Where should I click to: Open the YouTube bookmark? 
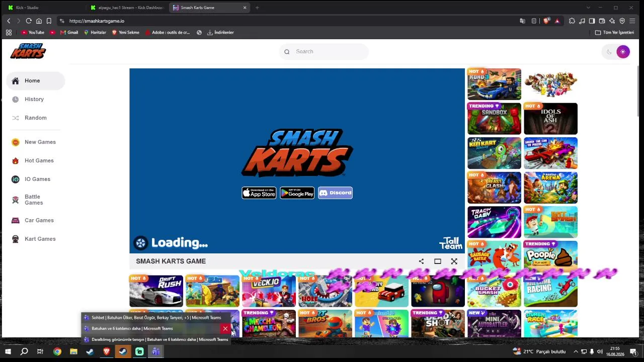33,33
